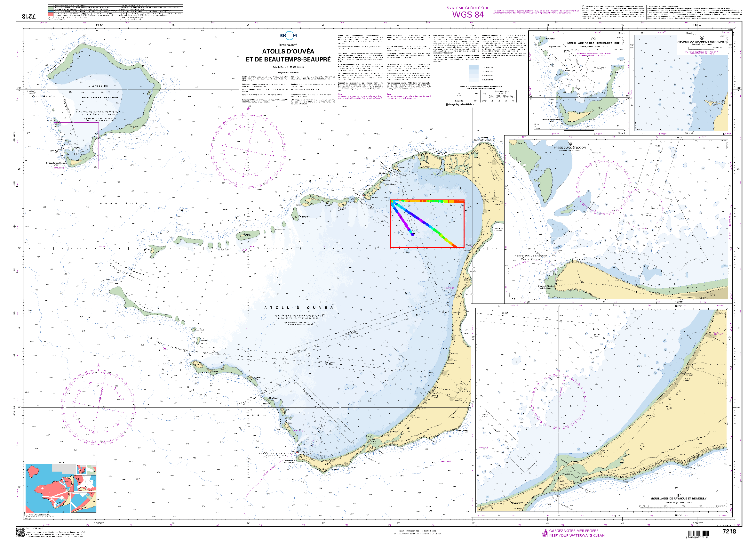This screenshot has height=543, width=756.
Task: Click the darkest blue depth legend swatch
Action: (474, 68)
